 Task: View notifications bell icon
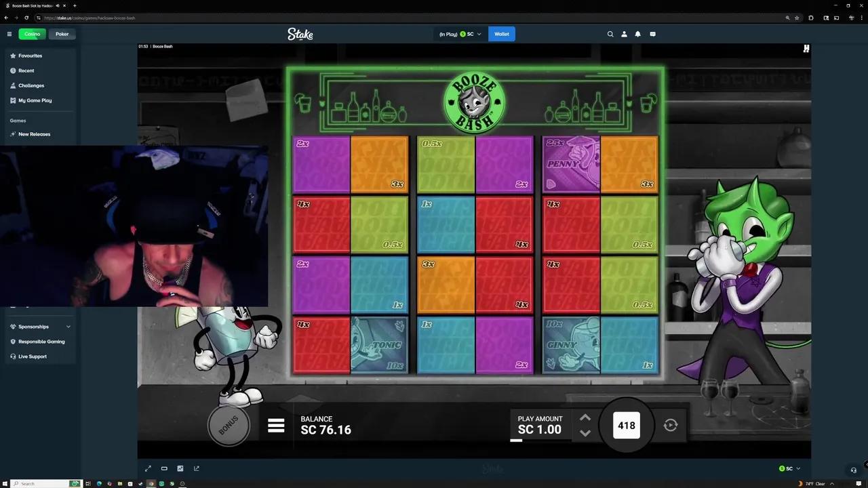(x=638, y=34)
